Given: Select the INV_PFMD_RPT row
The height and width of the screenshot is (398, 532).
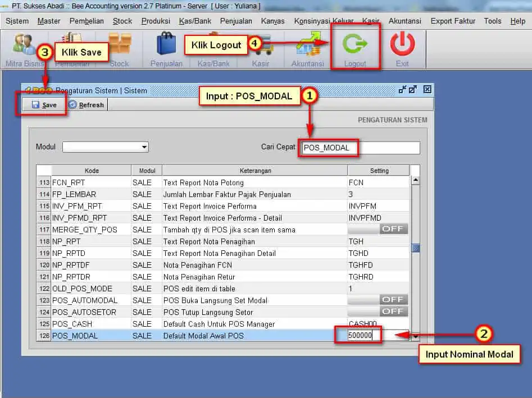Looking at the screenshot, I should 223,218.
